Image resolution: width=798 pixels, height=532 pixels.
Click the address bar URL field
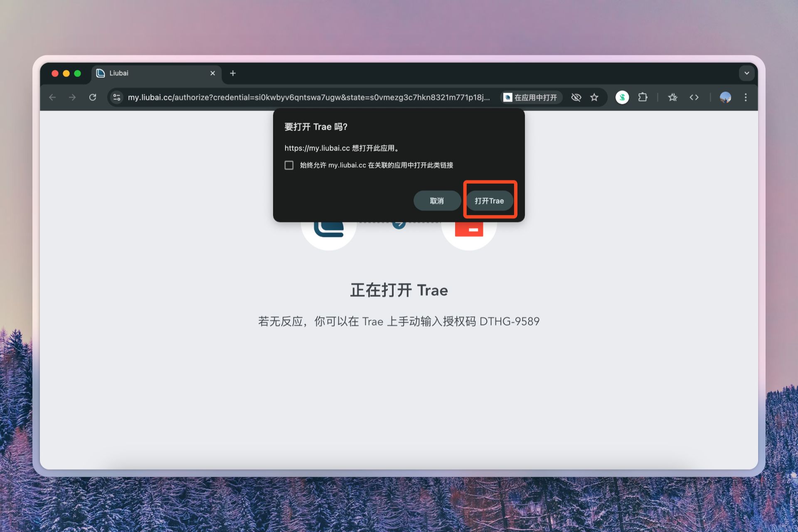[x=308, y=97]
